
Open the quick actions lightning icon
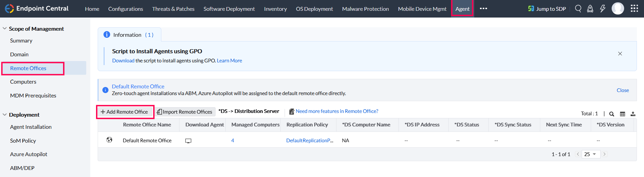(x=603, y=9)
